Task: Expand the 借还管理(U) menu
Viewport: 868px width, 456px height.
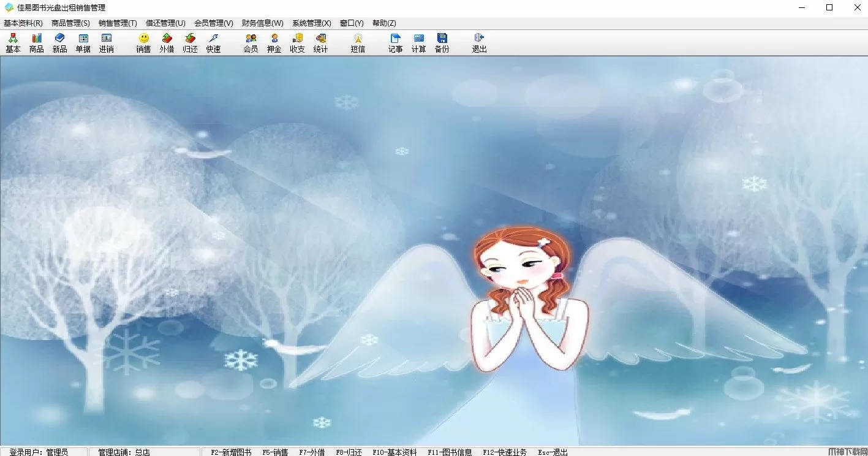Action: point(165,23)
